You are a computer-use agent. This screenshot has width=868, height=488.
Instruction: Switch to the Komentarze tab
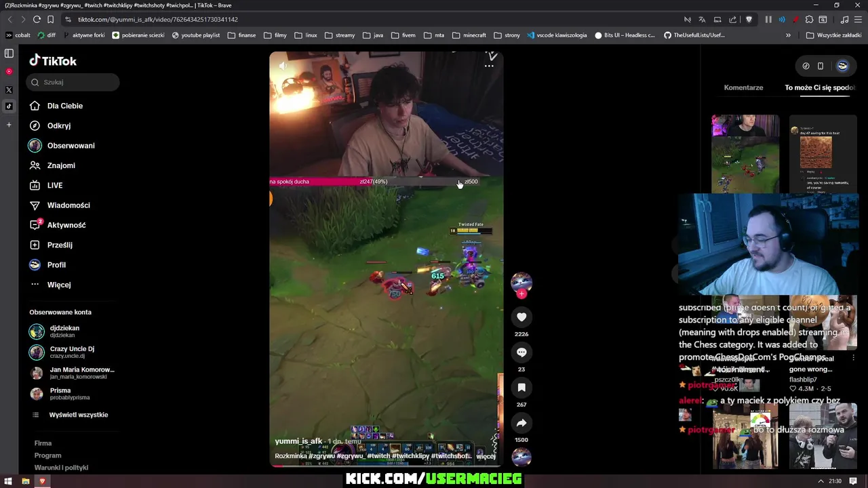(x=743, y=87)
